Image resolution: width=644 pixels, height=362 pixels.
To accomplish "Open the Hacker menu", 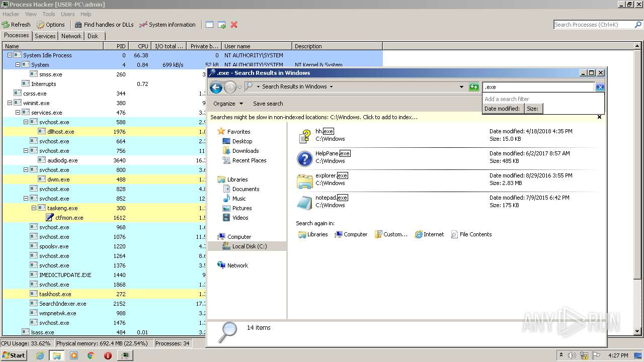I will tap(11, 14).
